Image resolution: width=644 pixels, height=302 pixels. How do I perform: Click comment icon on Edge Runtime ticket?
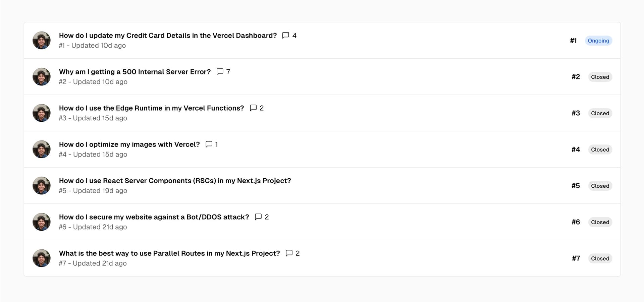[x=253, y=108]
